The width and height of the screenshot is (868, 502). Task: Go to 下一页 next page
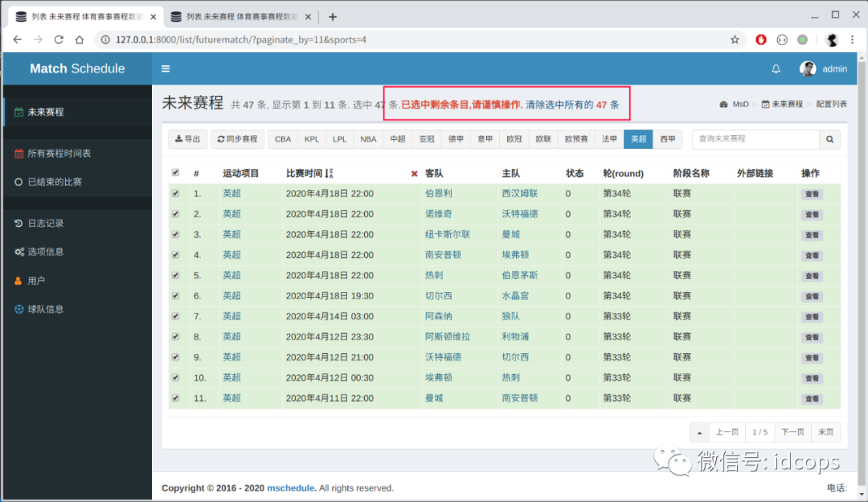792,432
